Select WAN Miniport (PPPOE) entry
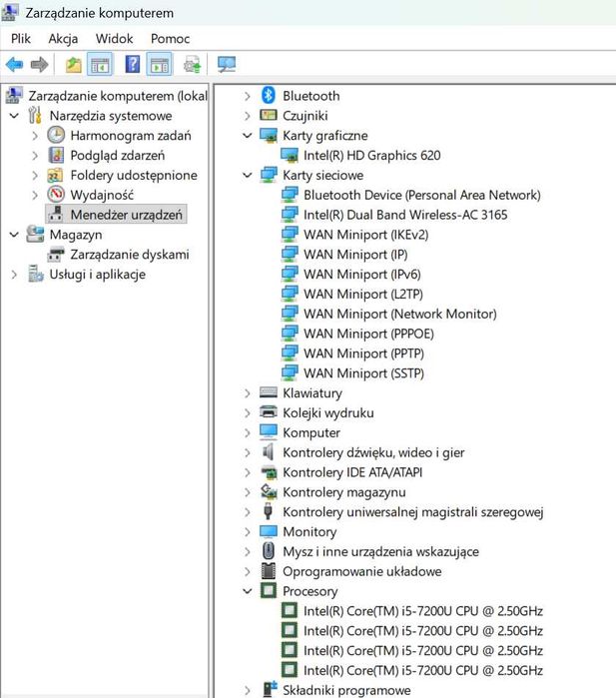Screen dimensions: 616x698 (369, 334)
